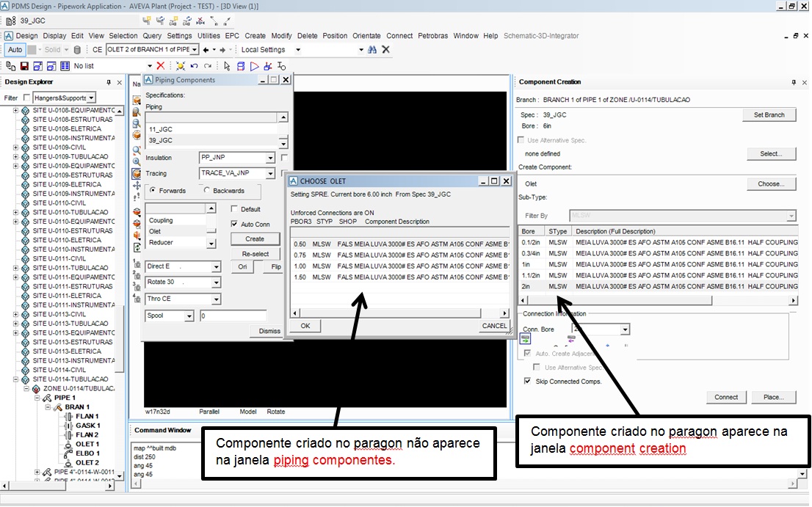The height and width of the screenshot is (507, 812).
Task: Click OK in the CHOOSE OLET dialog
Action: click(x=305, y=326)
